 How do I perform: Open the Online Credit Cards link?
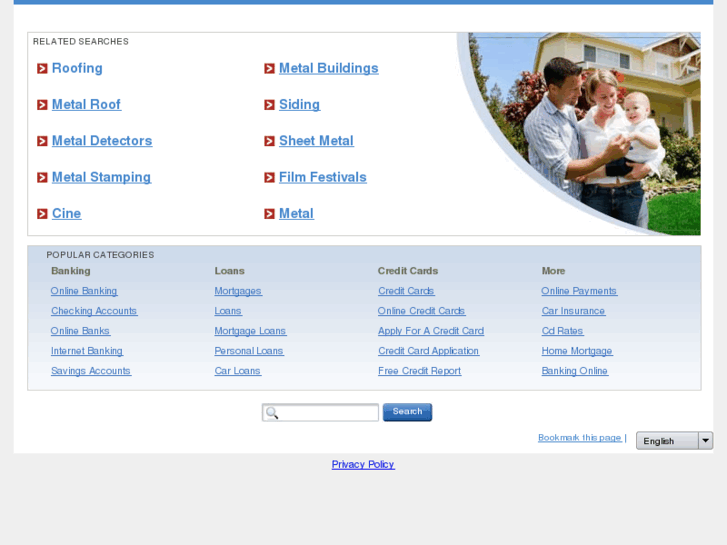pos(421,311)
